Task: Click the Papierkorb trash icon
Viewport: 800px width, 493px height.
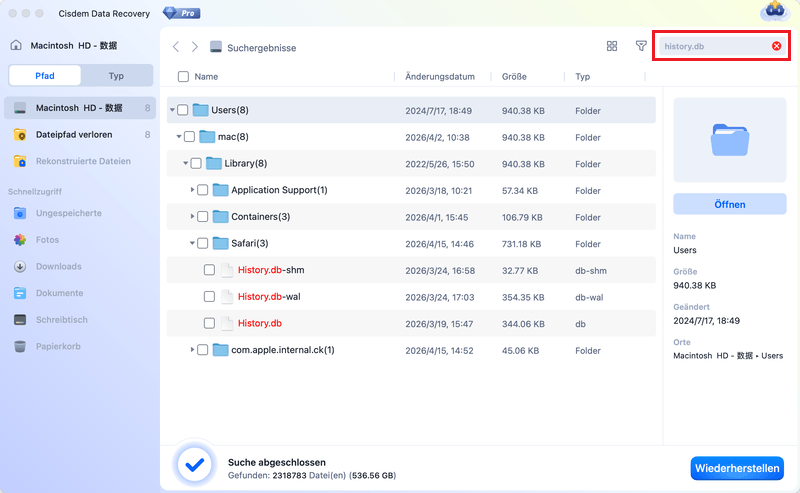Action: click(x=20, y=347)
